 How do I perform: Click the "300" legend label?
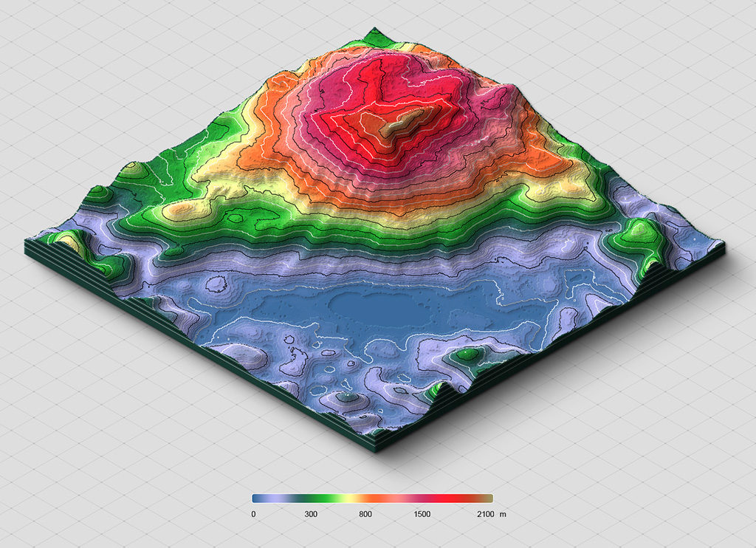point(311,514)
